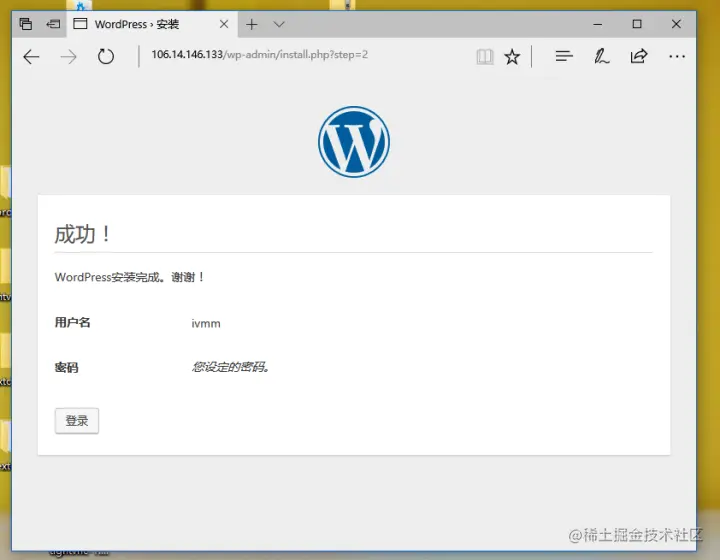Click the share icon in toolbar
Viewport: 720px width, 560px height.
(639, 56)
